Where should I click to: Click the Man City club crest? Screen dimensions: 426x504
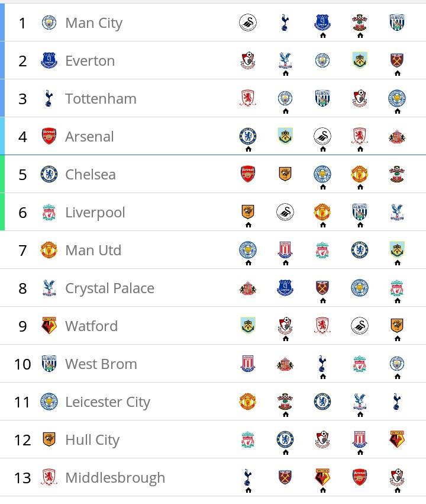click(49, 23)
